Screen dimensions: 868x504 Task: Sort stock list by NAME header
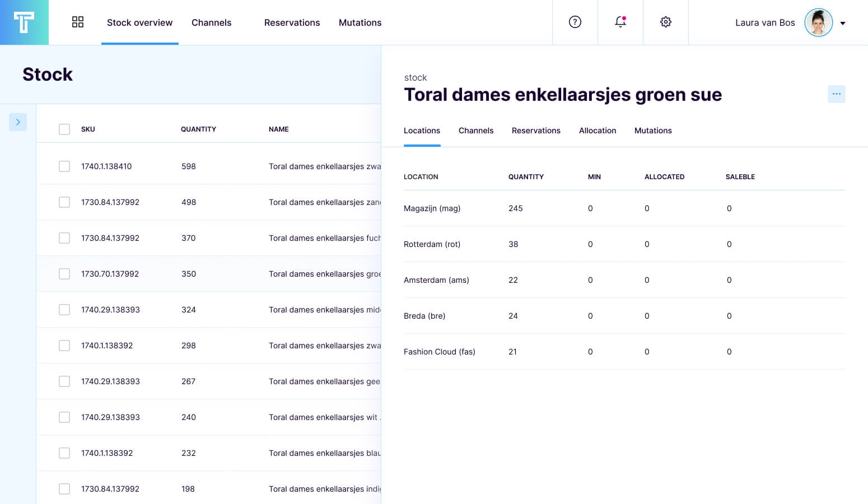click(278, 129)
